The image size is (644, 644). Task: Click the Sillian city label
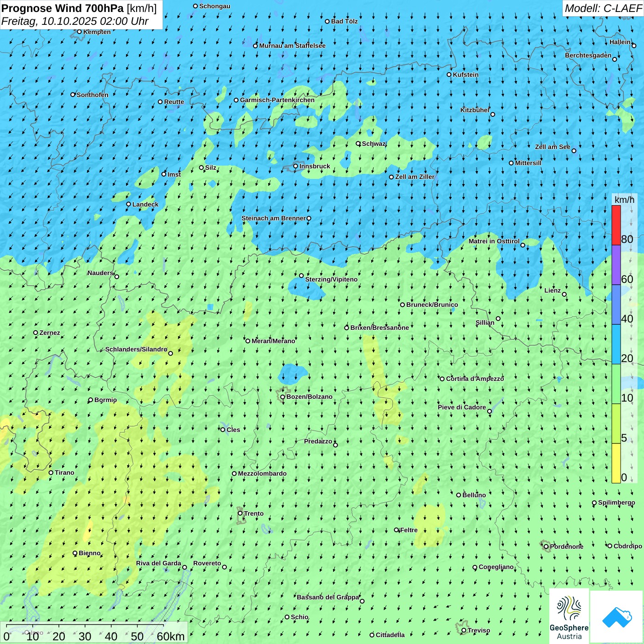(x=485, y=322)
